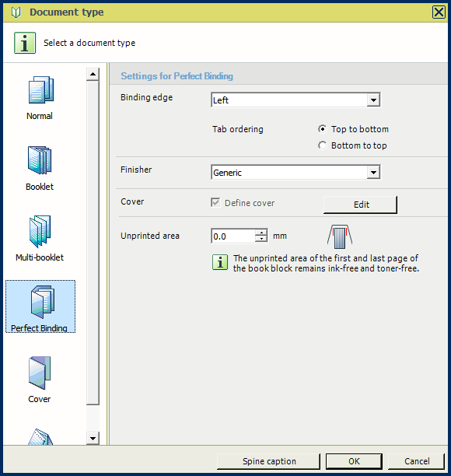
Task: Click the book block unprinted area illustration
Action: 340,236
